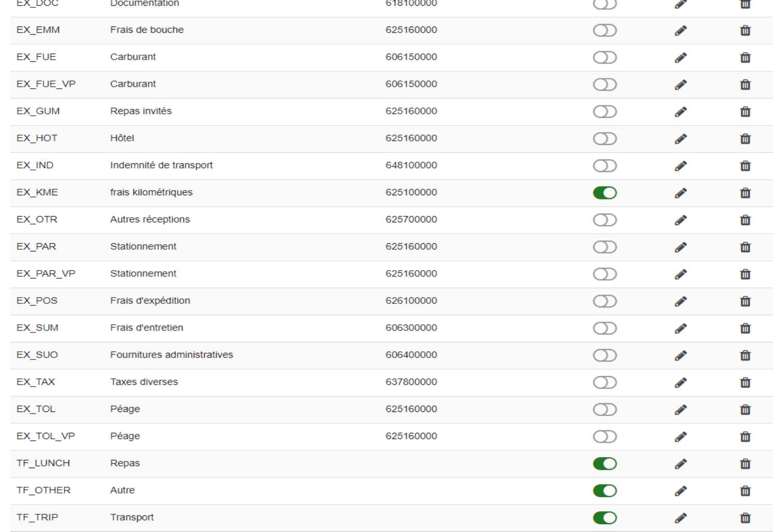This screenshot has width=773, height=532.
Task: Edit the EX_PAR_VP Stationnement entry
Action: (x=681, y=274)
